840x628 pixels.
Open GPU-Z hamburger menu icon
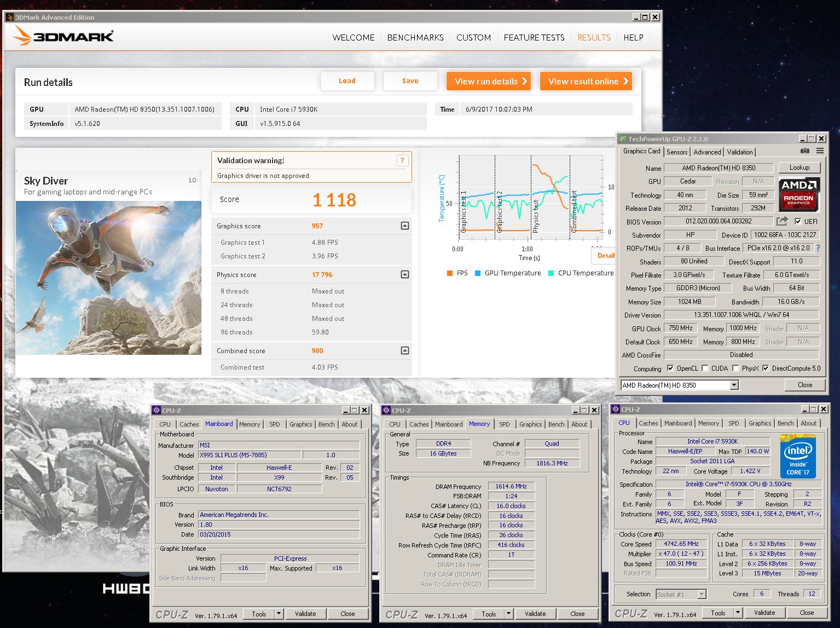820,151
